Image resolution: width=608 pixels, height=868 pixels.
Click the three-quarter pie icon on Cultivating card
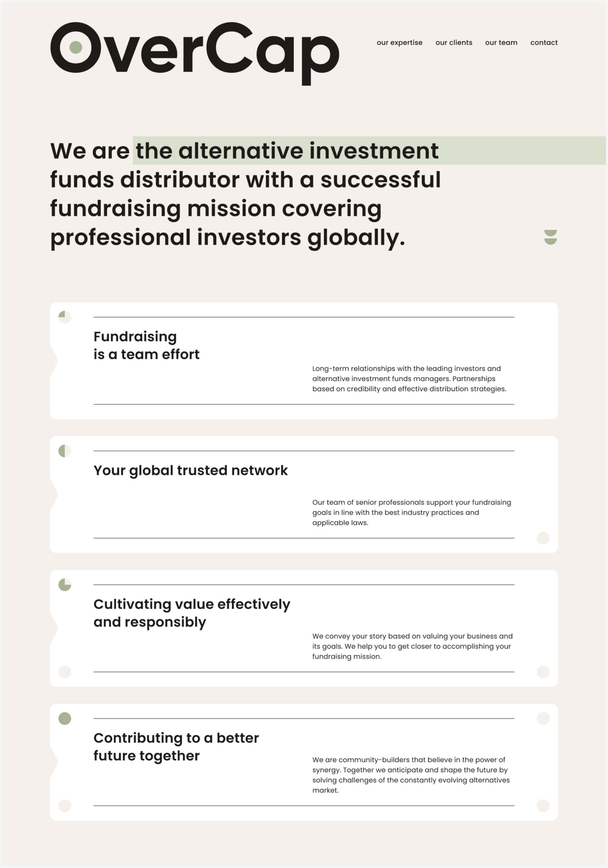[x=65, y=585]
